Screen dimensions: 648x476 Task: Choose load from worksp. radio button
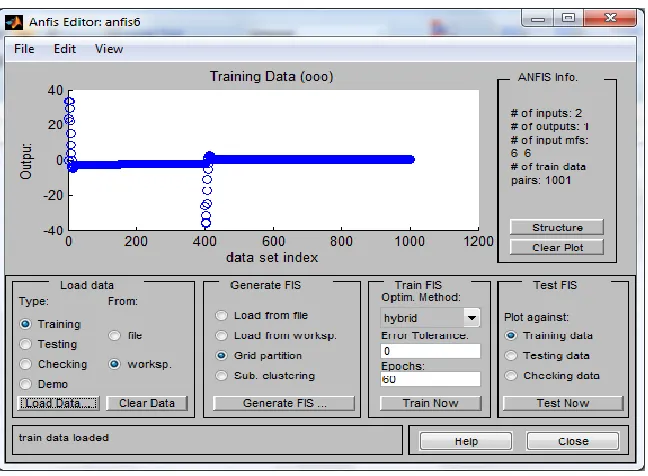pos(114,364)
